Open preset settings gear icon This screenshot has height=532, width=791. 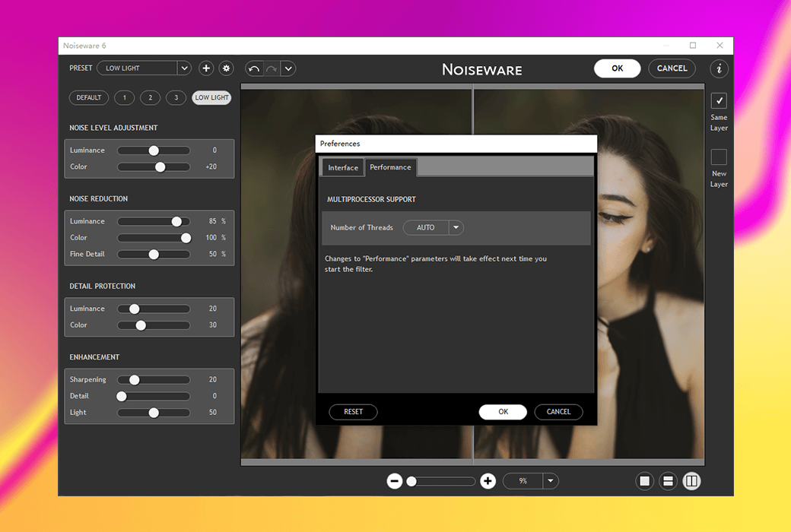click(x=227, y=68)
